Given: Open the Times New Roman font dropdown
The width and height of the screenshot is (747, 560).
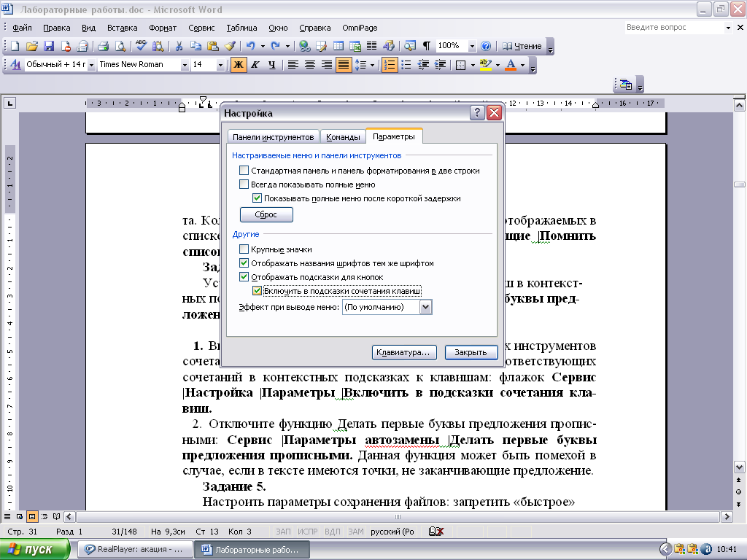Looking at the screenshot, I should [185, 65].
